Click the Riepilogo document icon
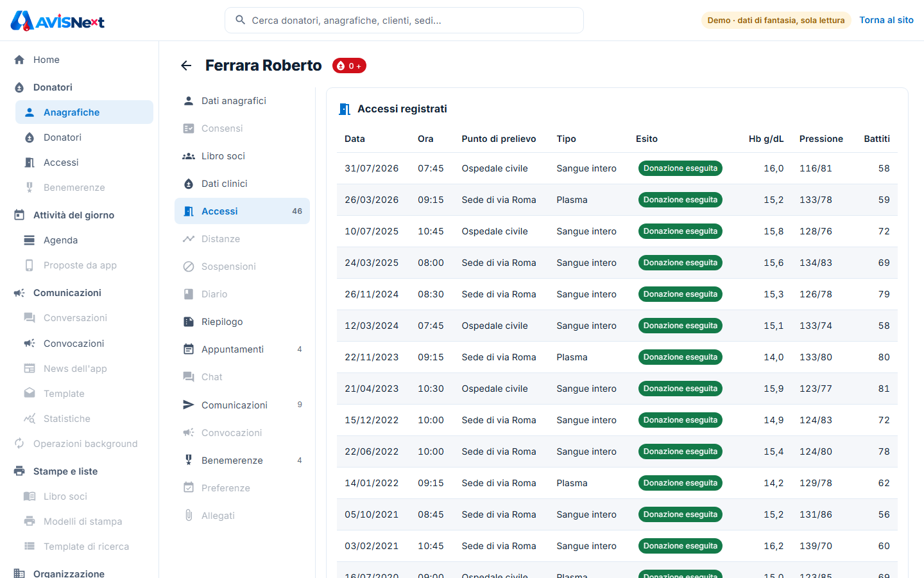924x578 pixels. (x=189, y=322)
